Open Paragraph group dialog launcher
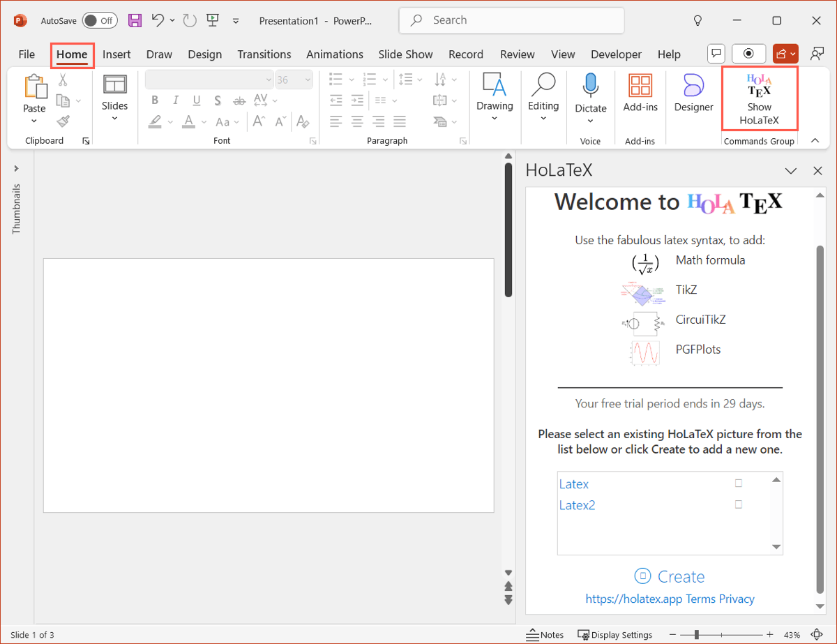 pyautogui.click(x=463, y=141)
